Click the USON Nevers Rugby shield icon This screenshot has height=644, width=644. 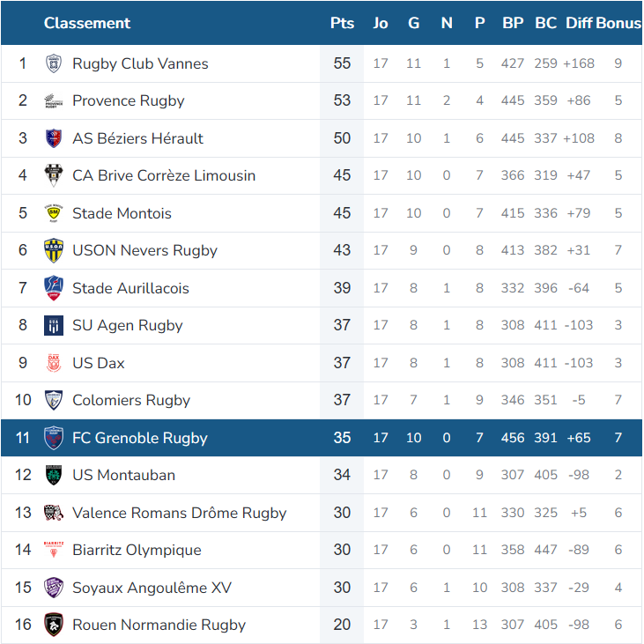pyautogui.click(x=54, y=250)
